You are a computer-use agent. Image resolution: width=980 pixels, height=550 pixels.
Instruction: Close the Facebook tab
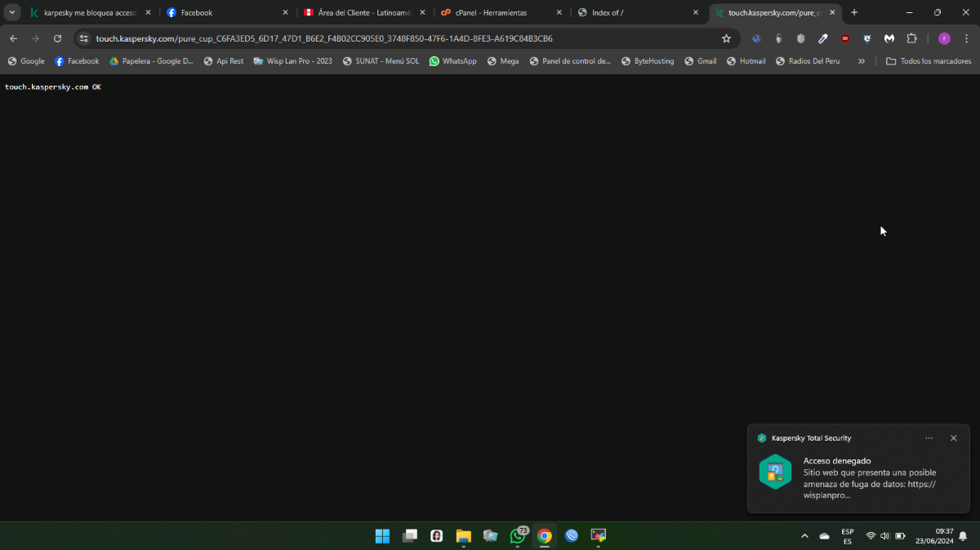(x=285, y=12)
